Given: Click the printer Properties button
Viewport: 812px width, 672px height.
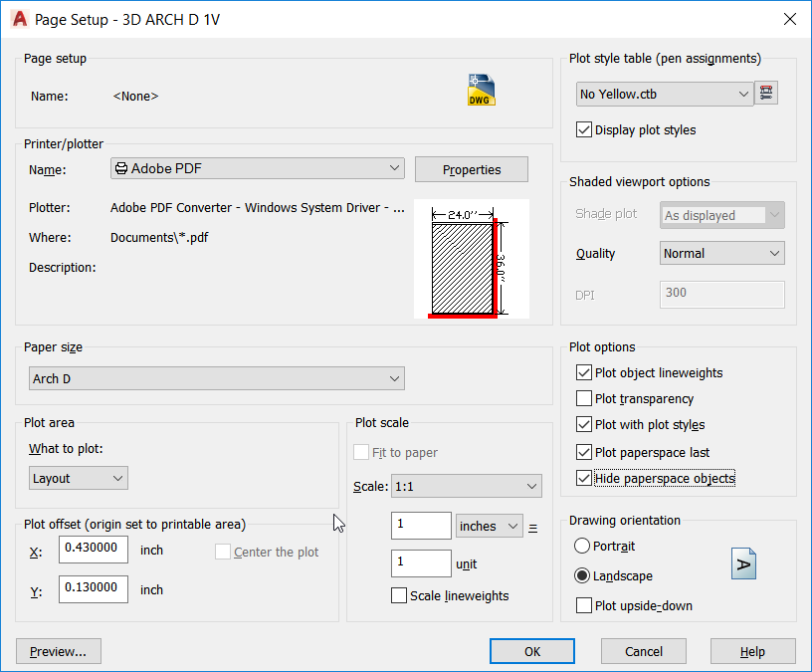Looking at the screenshot, I should [x=472, y=169].
